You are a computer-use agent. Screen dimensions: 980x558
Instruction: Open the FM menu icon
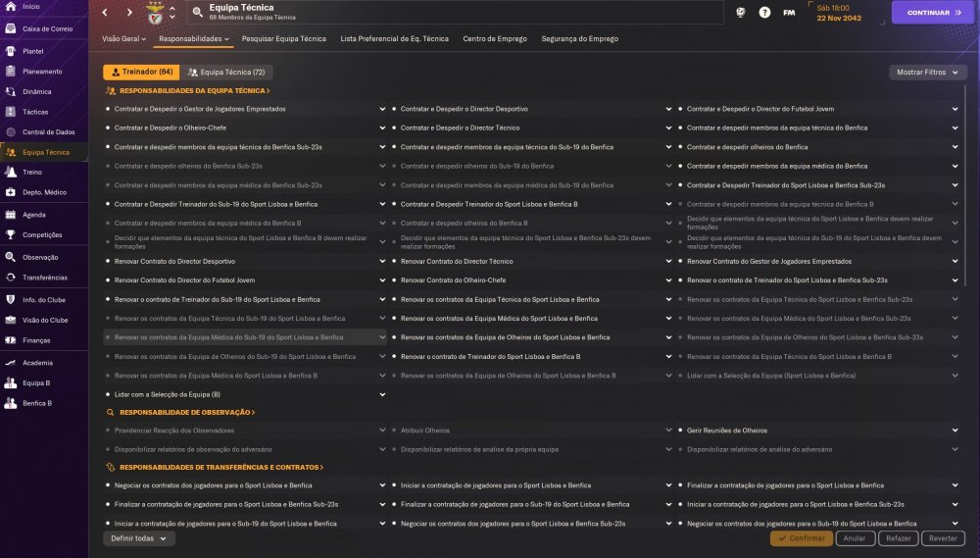coord(789,13)
